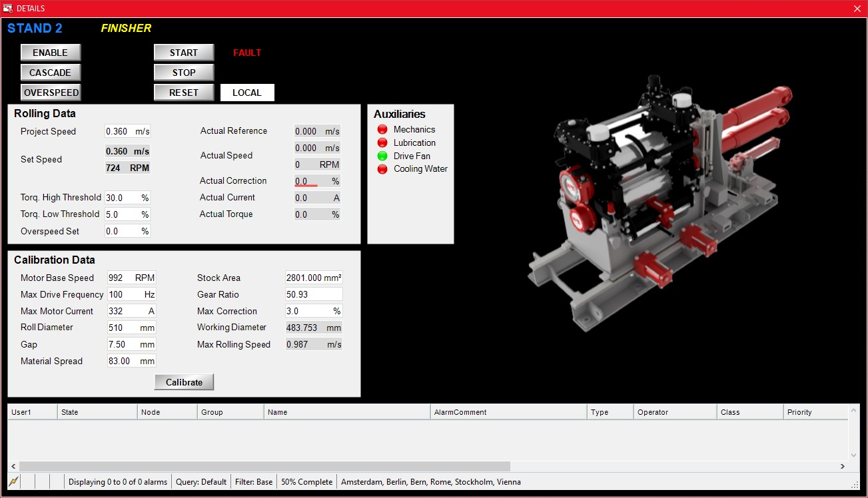The height and width of the screenshot is (498, 868).
Task: Click the Calibrate button
Action: coord(184,382)
